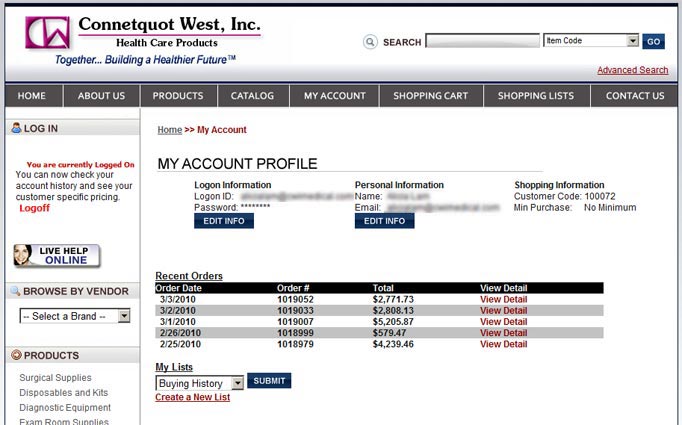Click Create a New List link

(192, 397)
